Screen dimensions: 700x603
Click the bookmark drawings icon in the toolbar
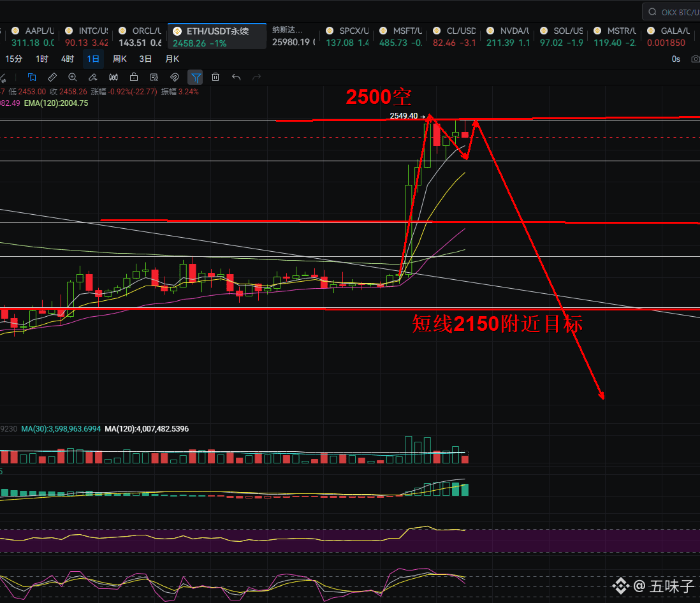point(32,77)
